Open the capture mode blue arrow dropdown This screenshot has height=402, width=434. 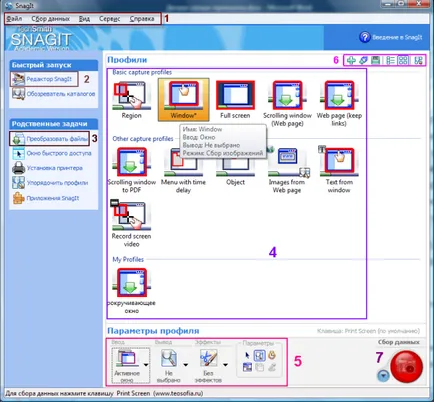point(384,376)
